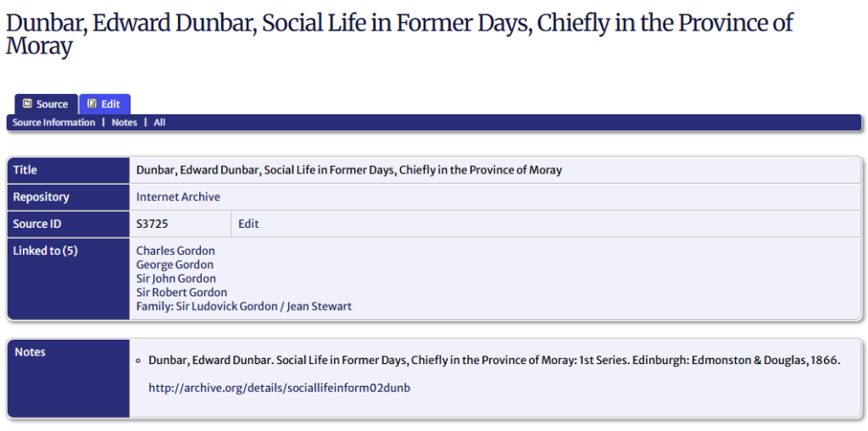Viewport: 868px width, 431px height.
Task: Show the All submenu item
Action: click(x=159, y=123)
